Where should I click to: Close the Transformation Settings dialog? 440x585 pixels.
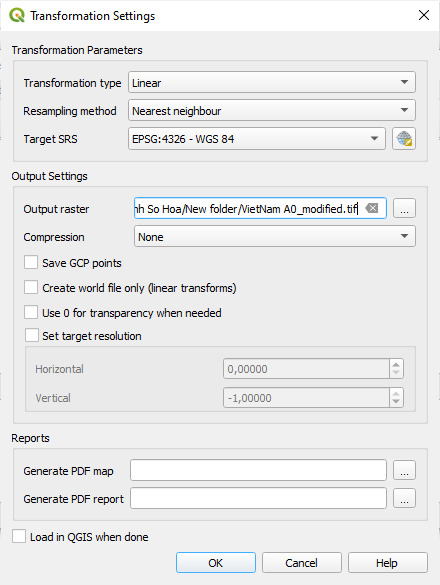pyautogui.click(x=424, y=15)
